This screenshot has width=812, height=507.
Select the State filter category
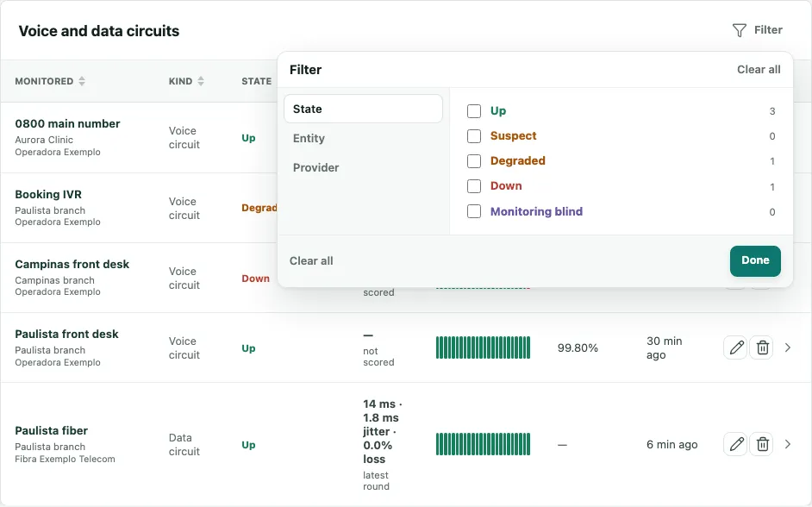click(x=363, y=109)
